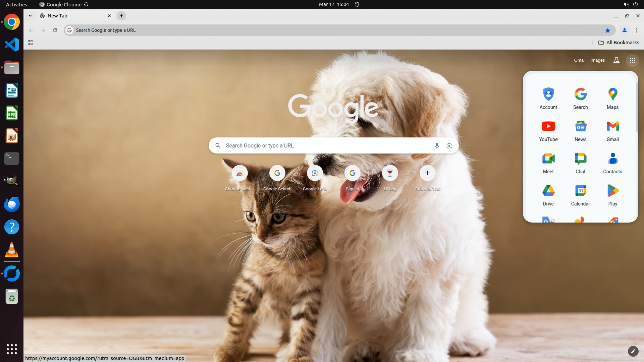Image resolution: width=644 pixels, height=362 pixels.
Task: Toggle the Google apps grid launcher
Action: [x=632, y=60]
